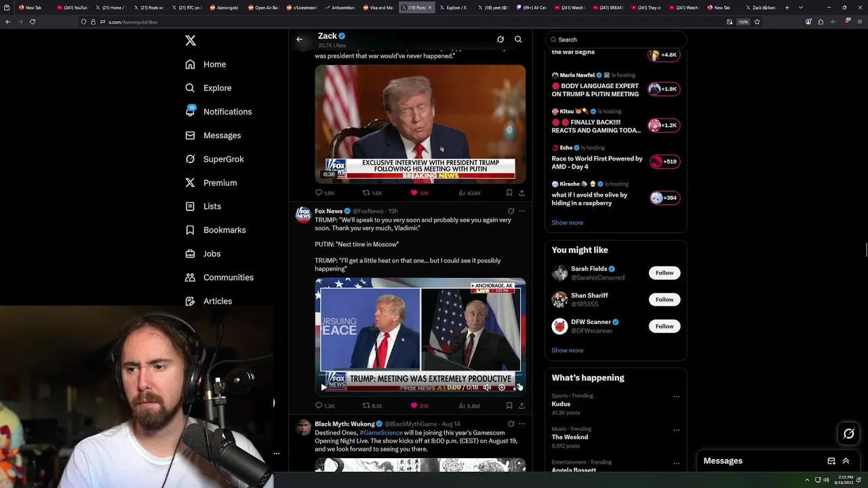Open Messages in the left sidebar
868x488 pixels.
pos(213,136)
